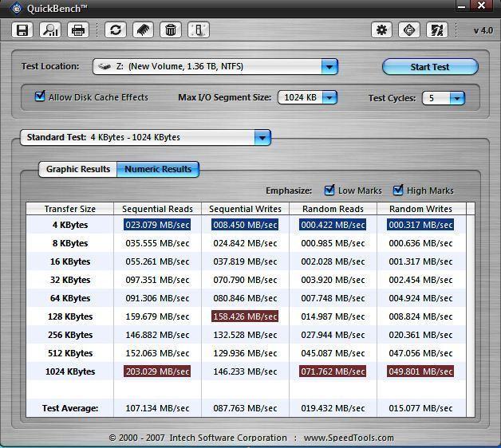The width and height of the screenshot is (501, 448).
Task: Click the Save results floppy disk icon
Action: (22, 30)
